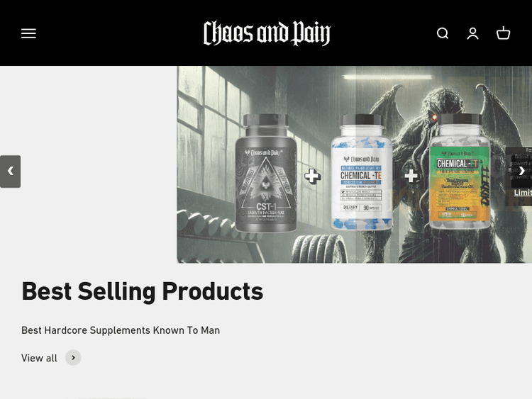
Task: Select the green Chemical-FT bottle
Action: point(460,172)
